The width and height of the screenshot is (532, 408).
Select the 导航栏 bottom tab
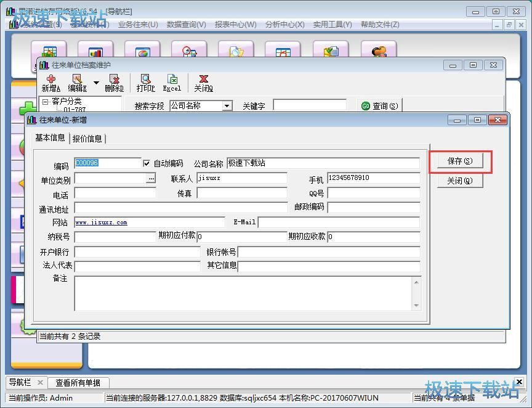point(20,382)
